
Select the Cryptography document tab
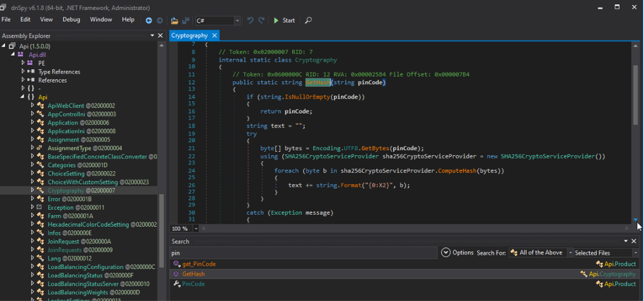point(189,36)
